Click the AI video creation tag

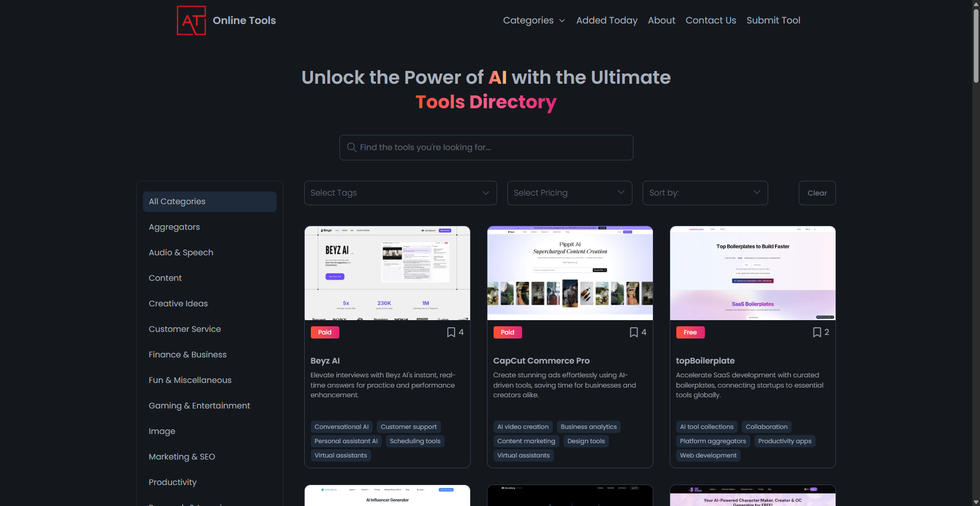point(523,427)
